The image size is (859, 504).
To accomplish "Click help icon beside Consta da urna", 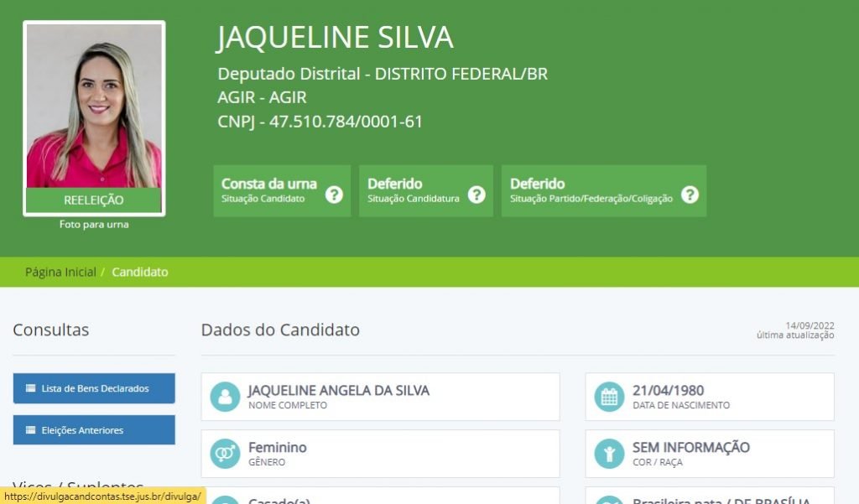I will (x=334, y=195).
